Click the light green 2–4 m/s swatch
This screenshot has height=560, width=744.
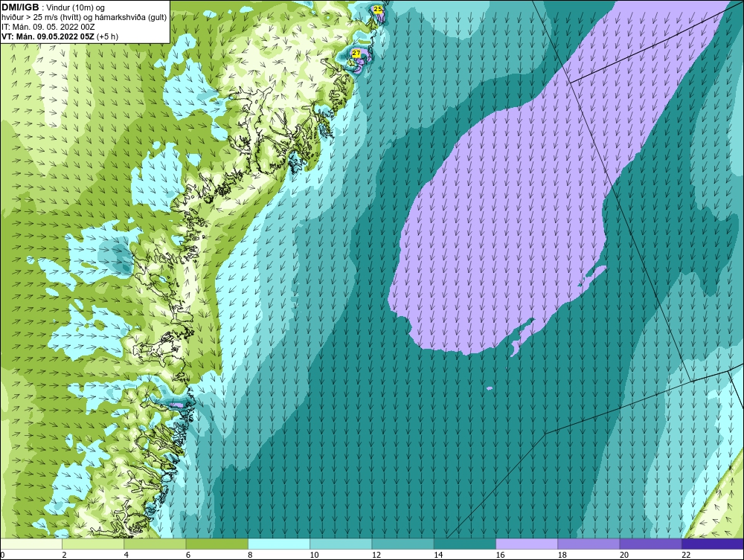click(x=93, y=544)
